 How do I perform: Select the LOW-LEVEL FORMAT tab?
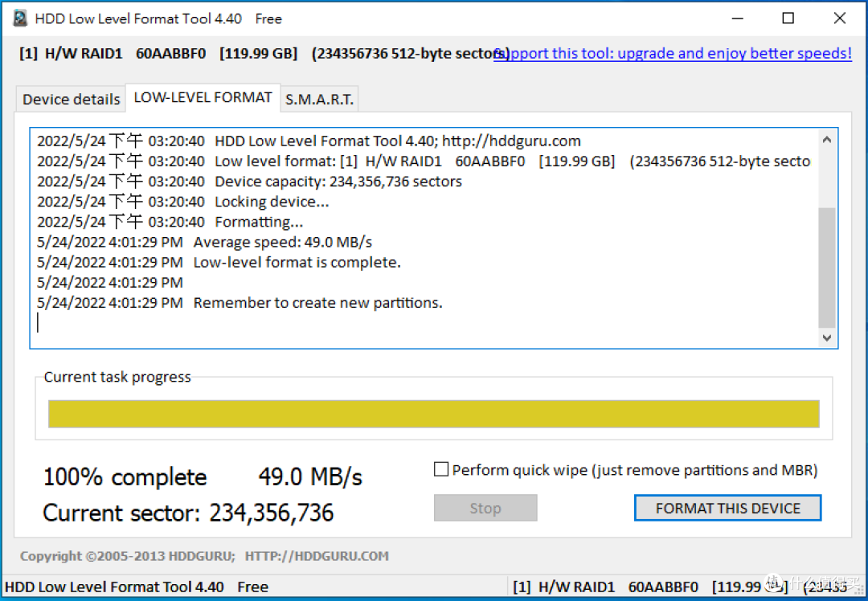point(203,97)
